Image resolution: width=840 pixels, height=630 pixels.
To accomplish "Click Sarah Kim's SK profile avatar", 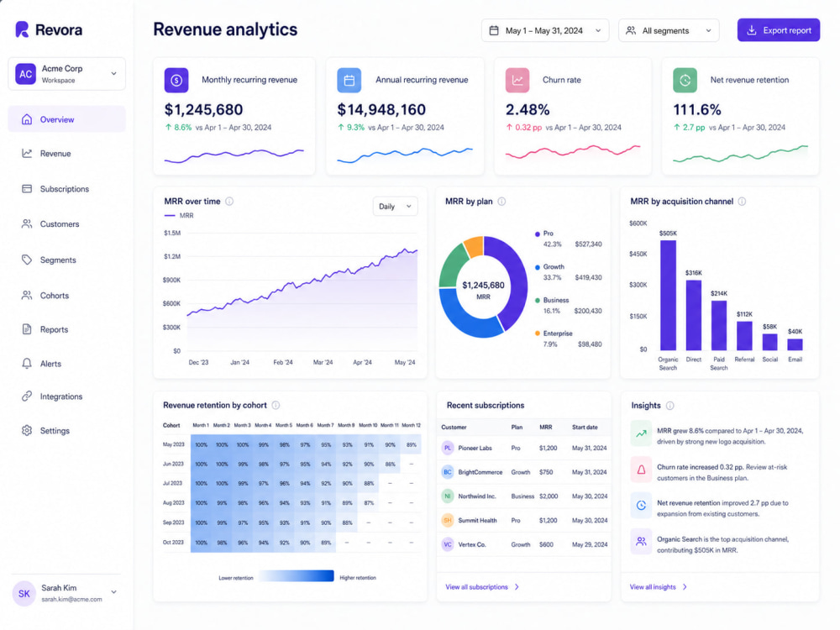I will pyautogui.click(x=24, y=594).
